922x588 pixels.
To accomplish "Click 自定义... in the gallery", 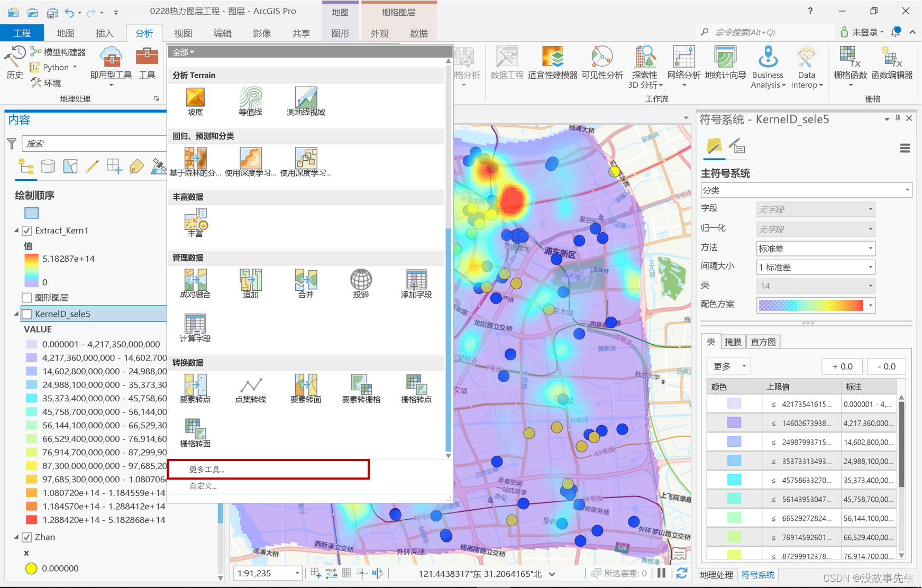I will (203, 486).
